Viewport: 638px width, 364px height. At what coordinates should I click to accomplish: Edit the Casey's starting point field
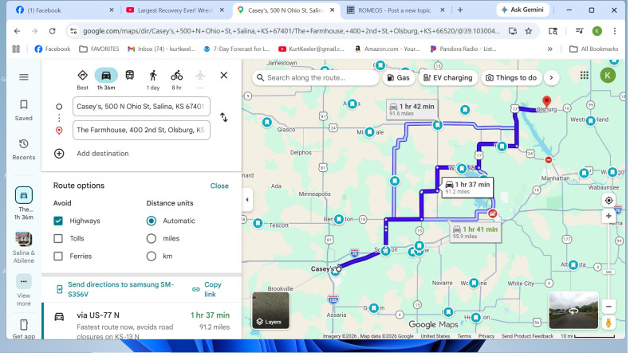point(141,107)
